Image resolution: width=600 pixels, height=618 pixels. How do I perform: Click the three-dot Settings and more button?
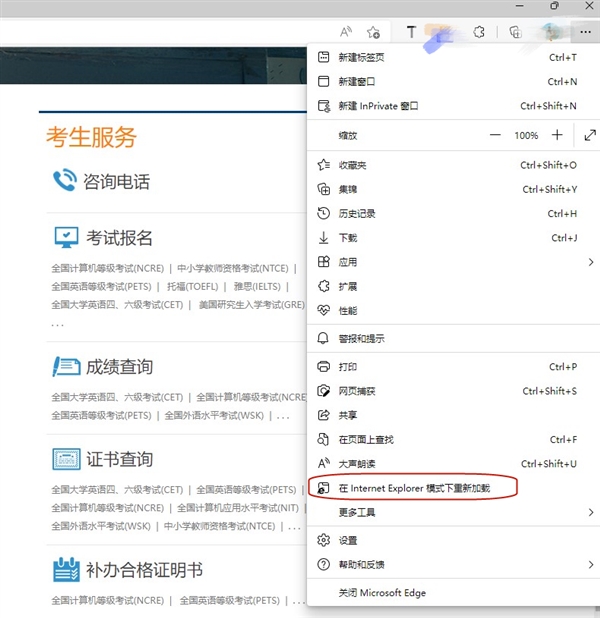(x=585, y=32)
